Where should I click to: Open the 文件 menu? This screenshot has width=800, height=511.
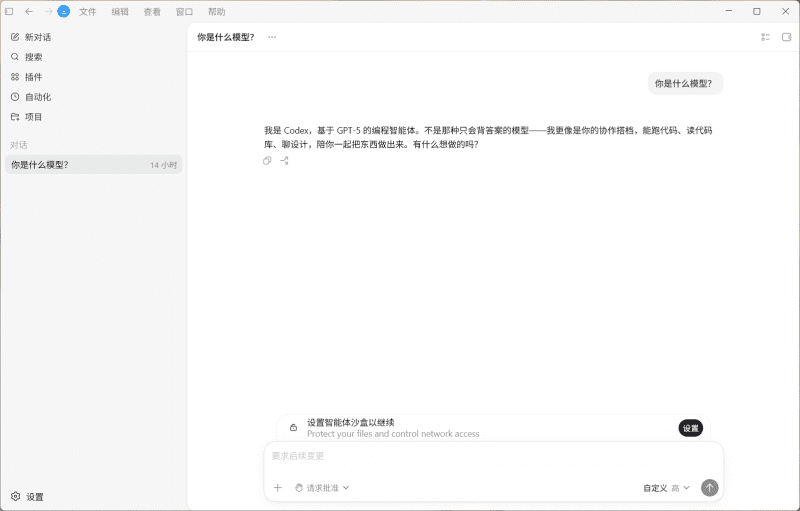[87, 12]
